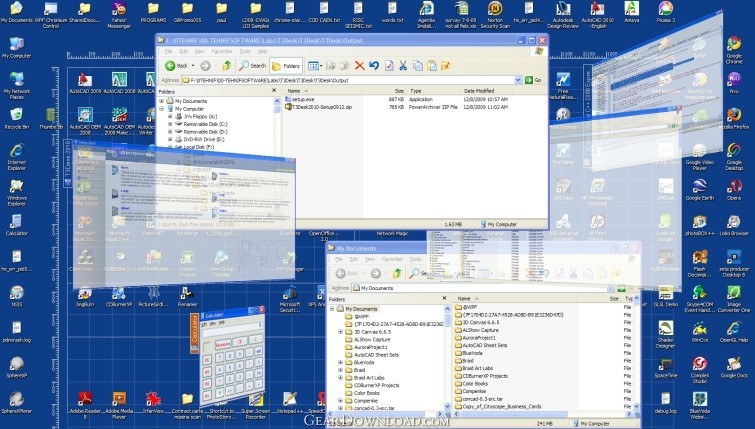This screenshot has height=429, width=755.
Task: Select the setup.exe file
Action: click(299, 99)
